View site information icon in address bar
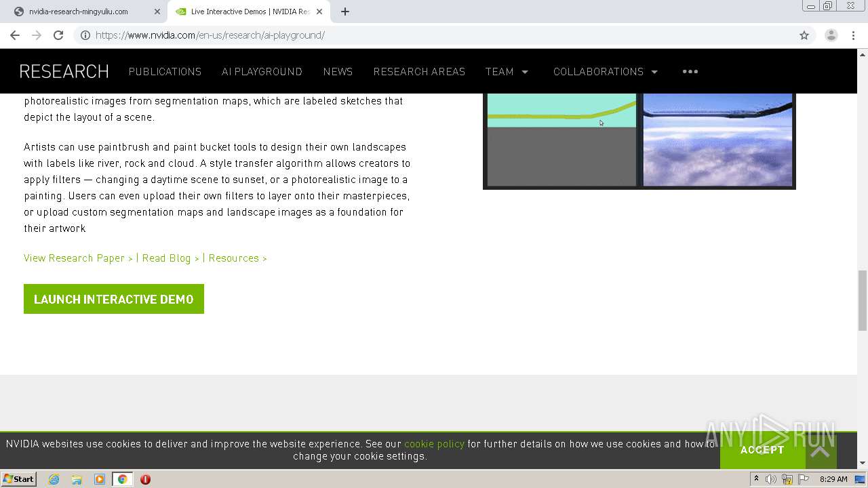This screenshot has height=488, width=868. click(x=85, y=35)
